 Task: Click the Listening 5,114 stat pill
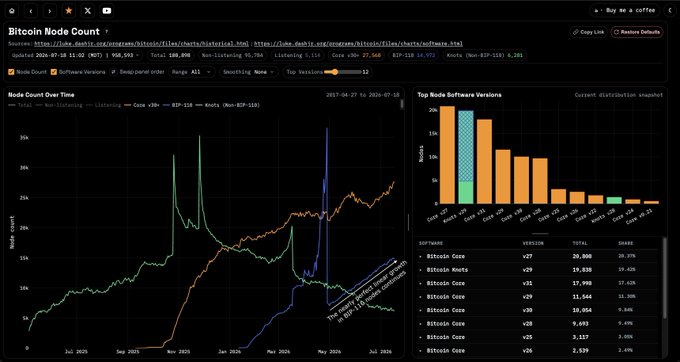click(298, 55)
